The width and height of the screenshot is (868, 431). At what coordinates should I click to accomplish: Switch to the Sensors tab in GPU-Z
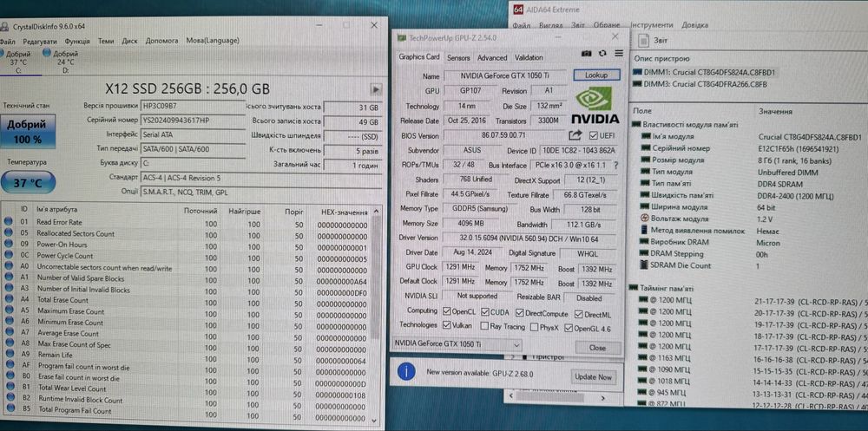[458, 57]
